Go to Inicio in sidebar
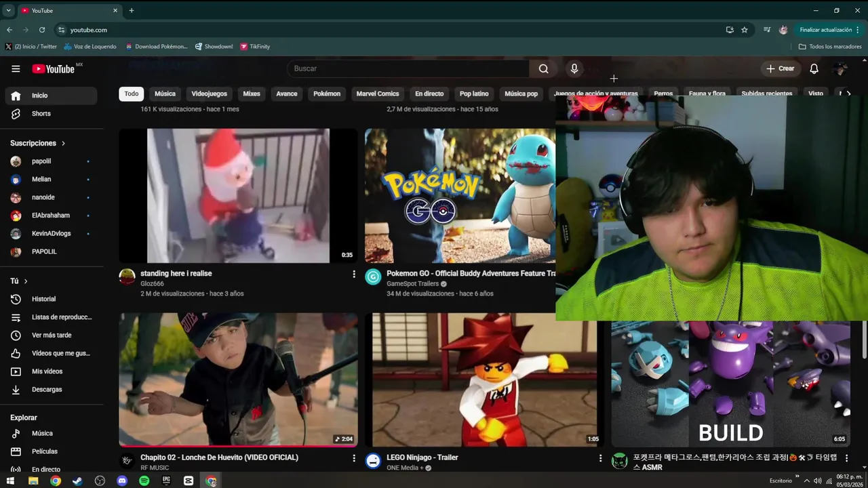The width and height of the screenshot is (868, 488). coord(51,96)
